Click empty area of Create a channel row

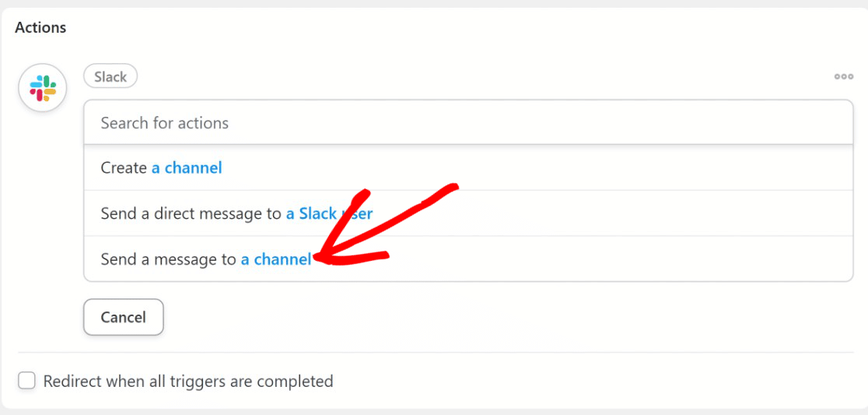(537, 167)
